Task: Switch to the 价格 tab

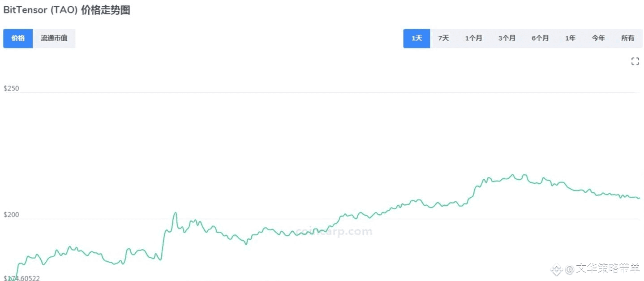Action: [x=18, y=39]
